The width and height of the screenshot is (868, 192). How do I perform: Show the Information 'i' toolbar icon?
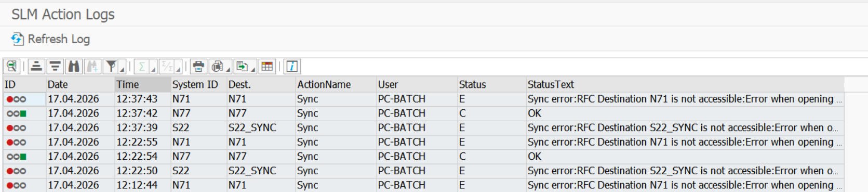292,67
